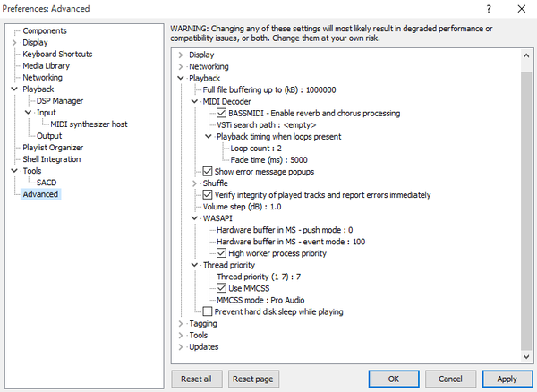537x392 pixels.
Task: Select the Loop count setting
Action: click(x=256, y=148)
